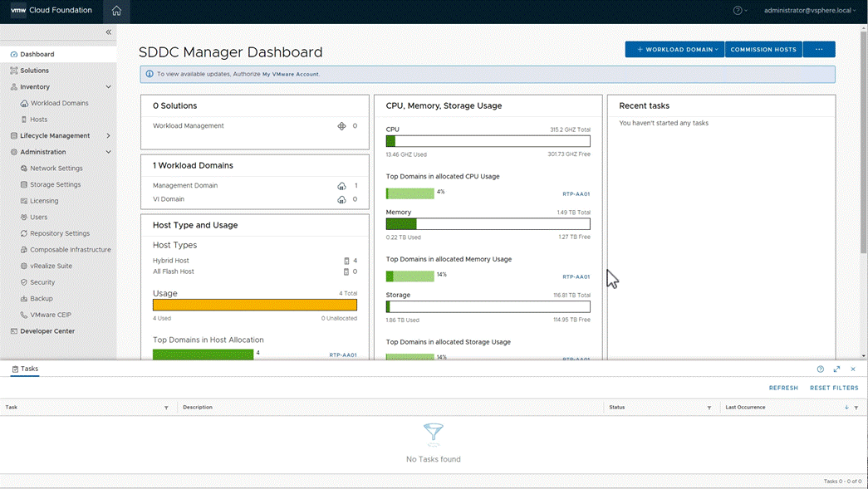Screen dimensions: 868x489
Task: Click the Home icon in the top bar
Action: click(x=116, y=11)
